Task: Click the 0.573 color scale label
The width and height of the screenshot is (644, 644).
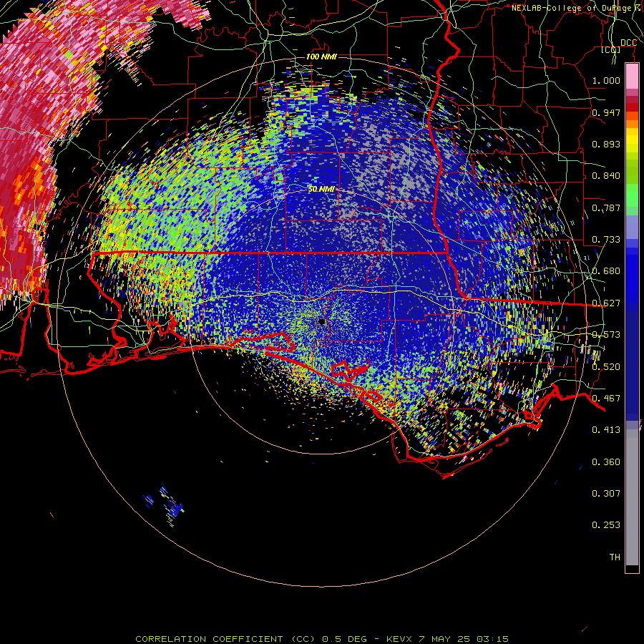Action: 606,335
